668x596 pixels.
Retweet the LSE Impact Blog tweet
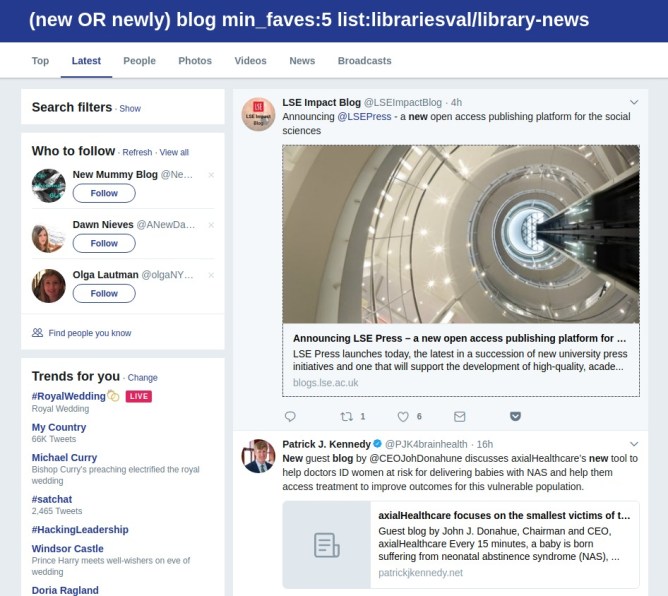coord(346,416)
